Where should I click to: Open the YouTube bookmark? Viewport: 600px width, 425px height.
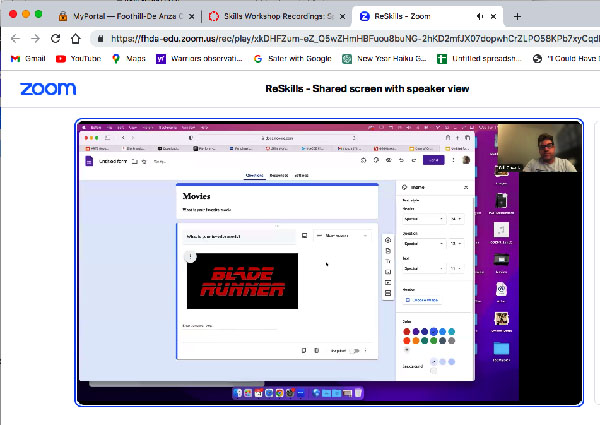click(x=78, y=59)
